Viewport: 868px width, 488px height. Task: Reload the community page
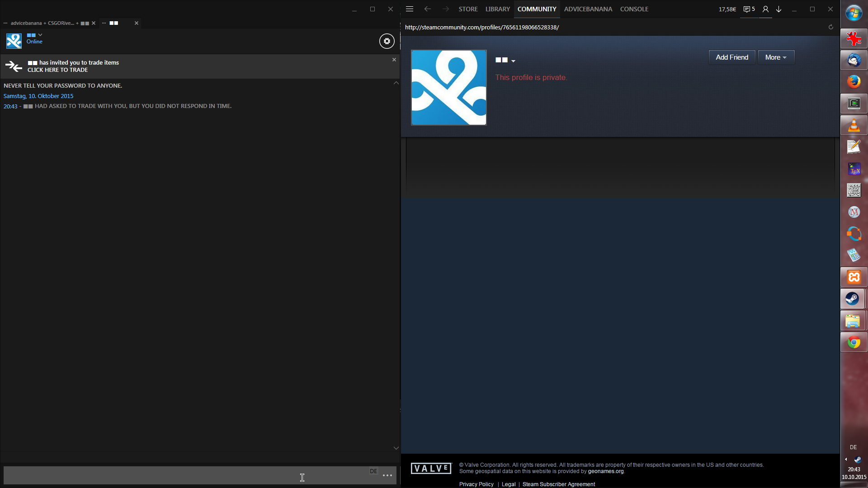coord(830,27)
